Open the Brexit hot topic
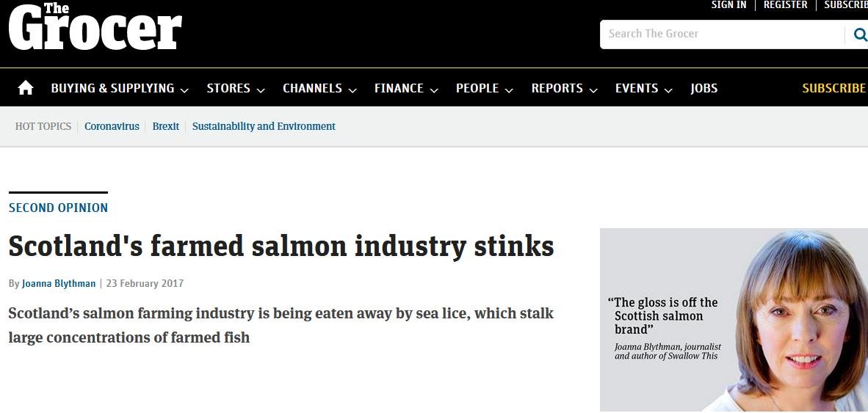The height and width of the screenshot is (413, 868). [166, 126]
